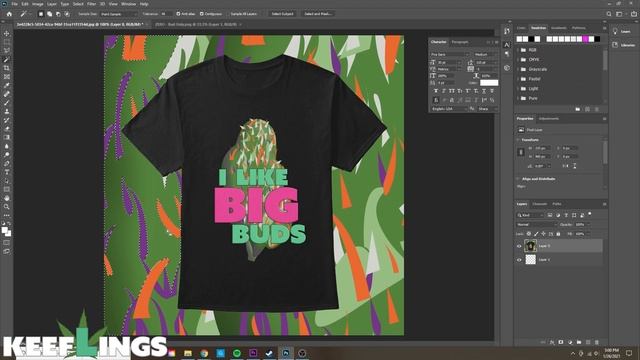Click the Underline text style icon
640x360 pixels.
click(x=484, y=91)
